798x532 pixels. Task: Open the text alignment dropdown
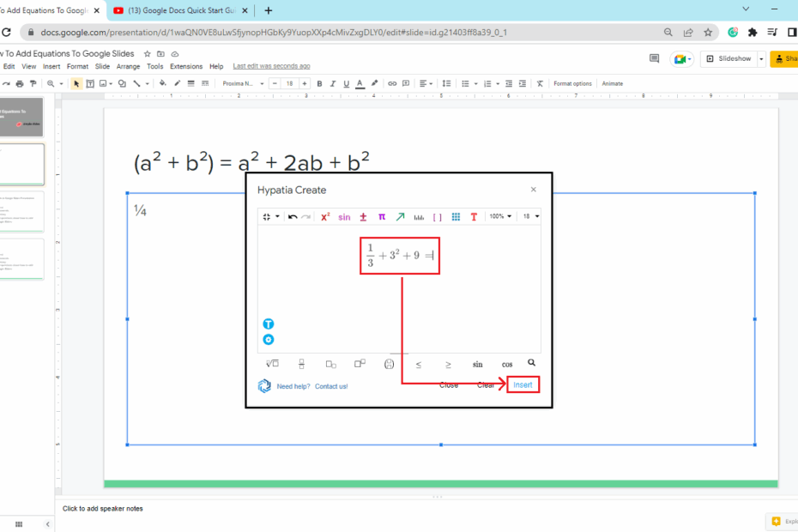click(426, 83)
